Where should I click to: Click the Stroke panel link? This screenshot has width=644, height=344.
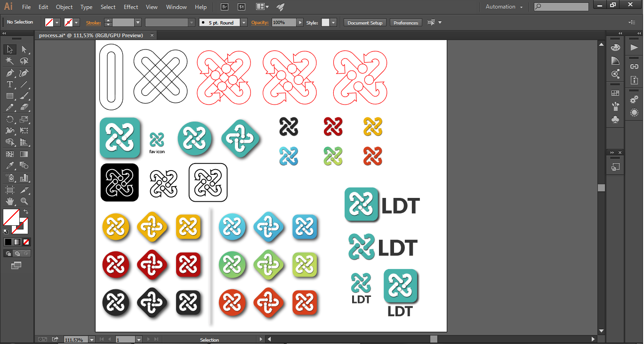[93, 23]
